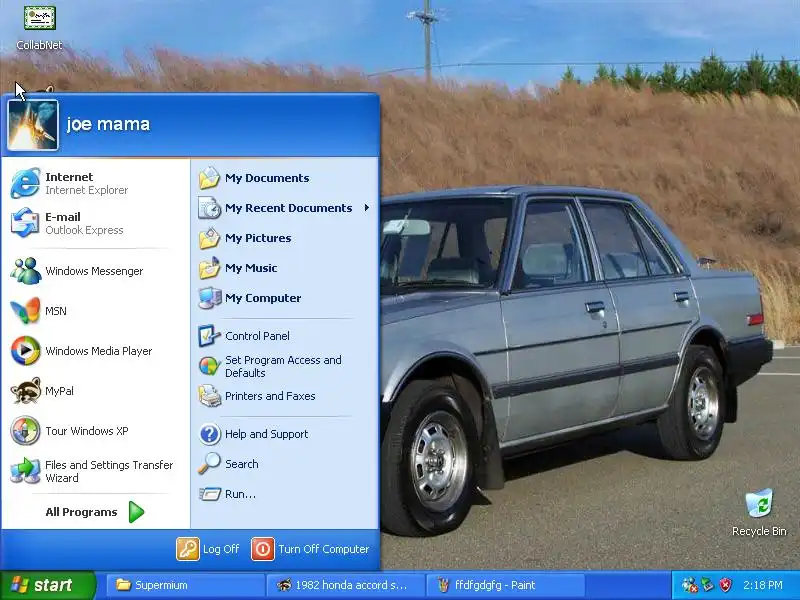Click the My Pictures folder icon
Screen dimensions: 800x600
click(x=209, y=238)
